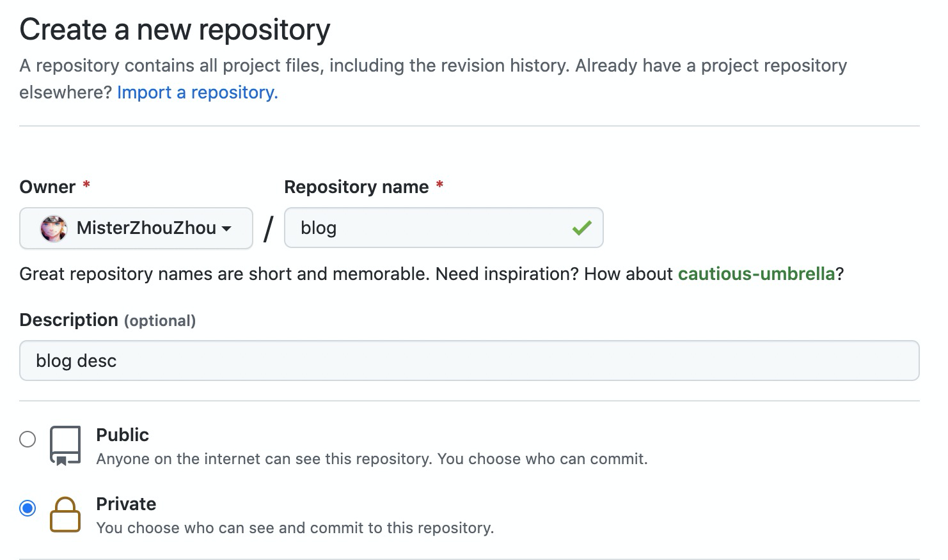Click the Public visibility label
The image size is (948, 560).
click(x=122, y=435)
